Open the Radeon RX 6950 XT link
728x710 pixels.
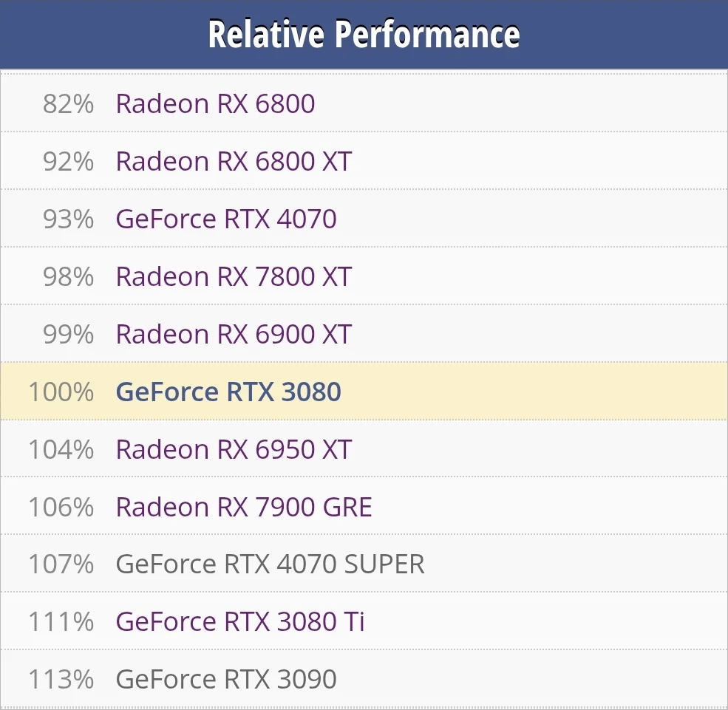(234, 450)
